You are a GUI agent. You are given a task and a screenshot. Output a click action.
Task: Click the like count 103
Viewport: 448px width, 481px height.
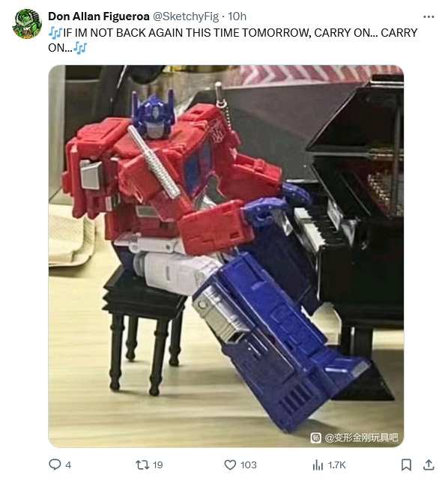tap(249, 465)
